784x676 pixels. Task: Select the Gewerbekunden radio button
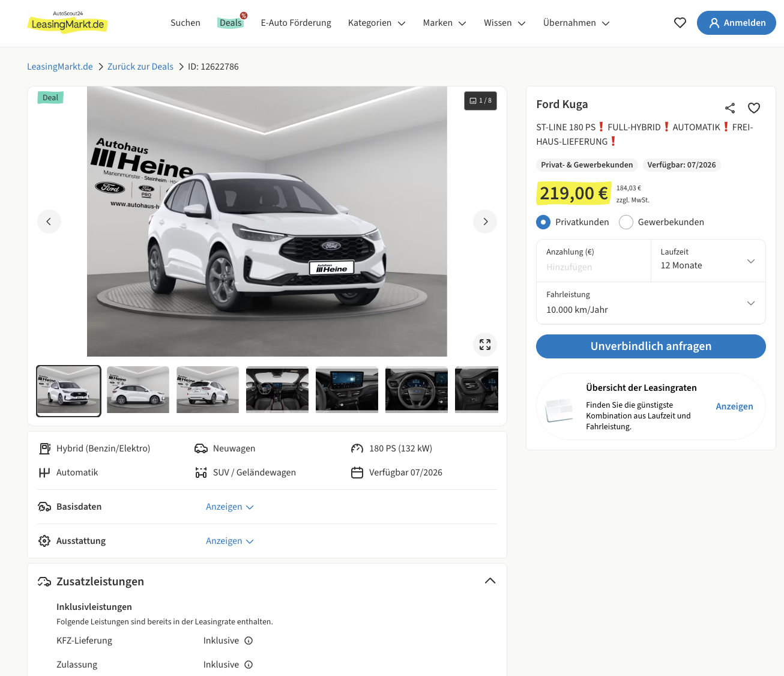click(626, 222)
